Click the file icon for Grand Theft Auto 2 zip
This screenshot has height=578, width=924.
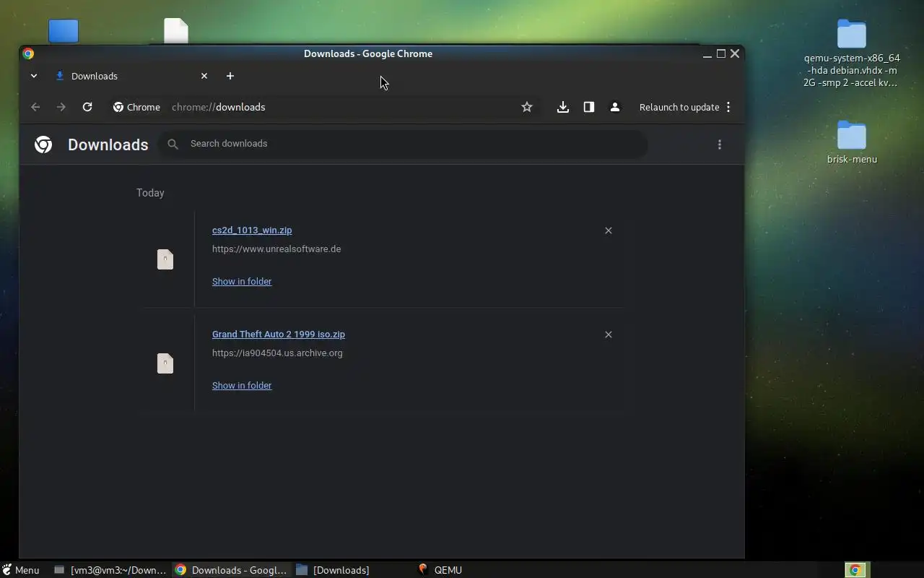(165, 363)
